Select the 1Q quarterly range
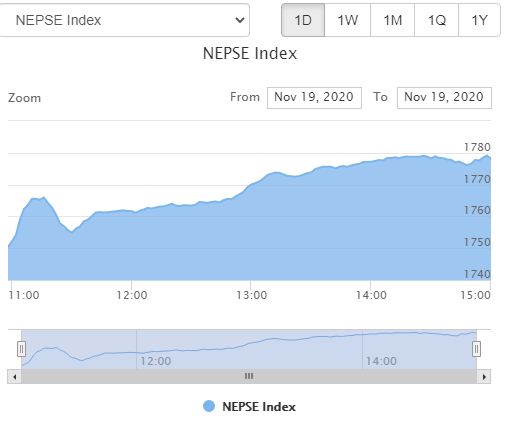Screen dimensions: 516x436 click(436, 20)
